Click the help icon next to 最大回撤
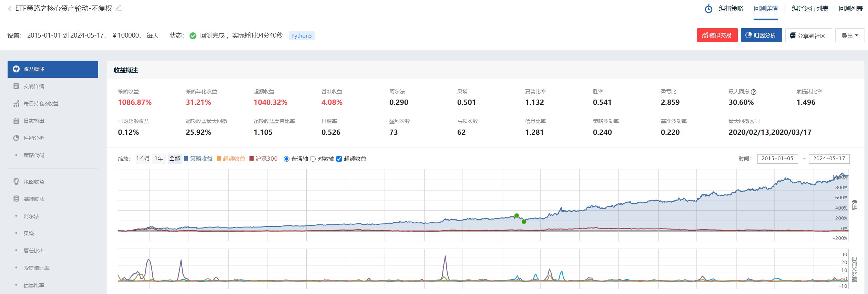Viewport: 868px width, 294px height. click(754, 92)
